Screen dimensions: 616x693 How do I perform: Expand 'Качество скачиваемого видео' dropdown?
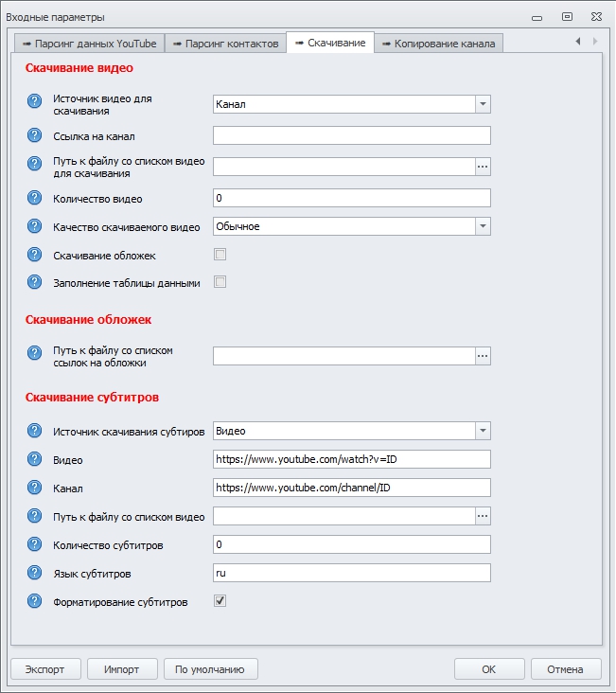click(x=483, y=226)
